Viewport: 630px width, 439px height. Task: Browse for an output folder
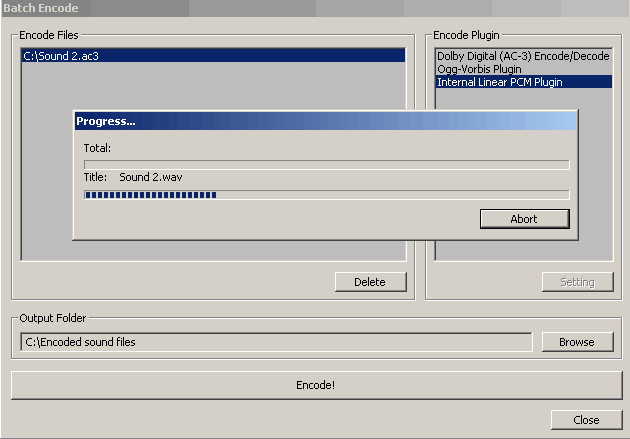577,342
